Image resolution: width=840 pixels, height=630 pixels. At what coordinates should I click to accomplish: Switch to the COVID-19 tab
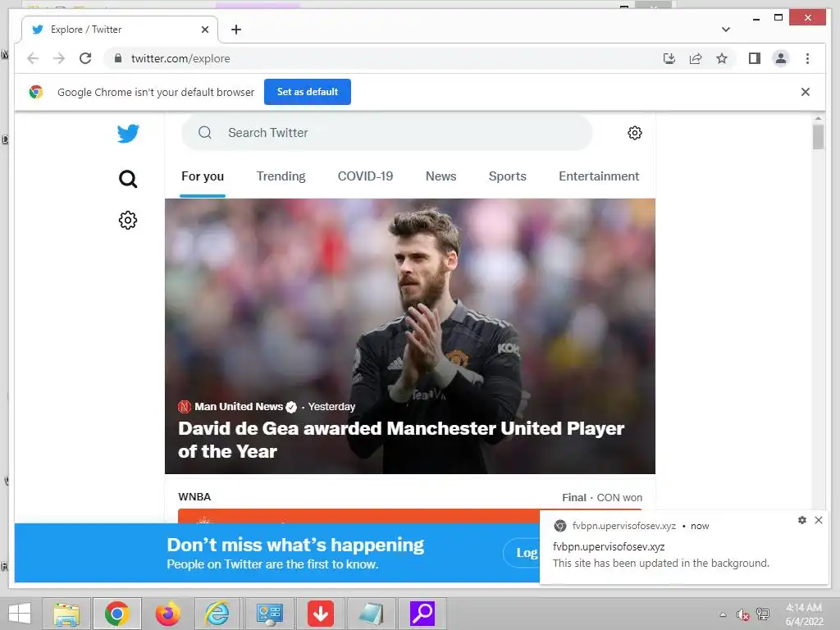point(365,176)
